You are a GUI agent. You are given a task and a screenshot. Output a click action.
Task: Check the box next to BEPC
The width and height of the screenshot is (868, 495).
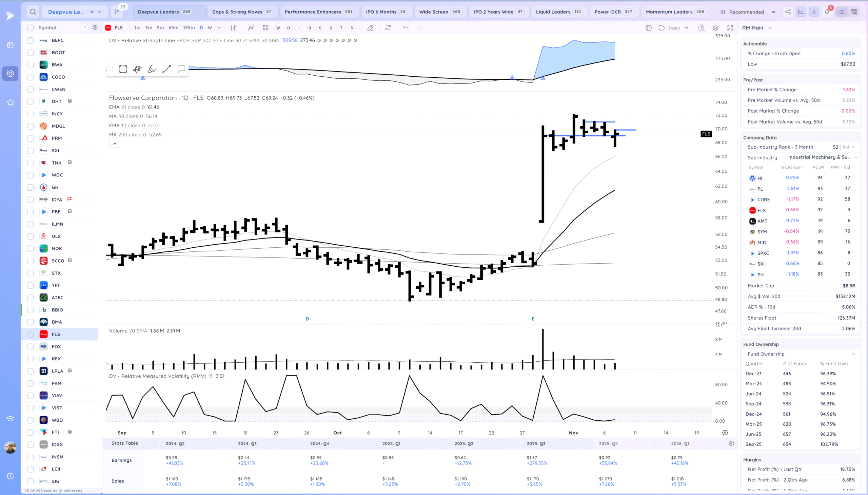click(x=31, y=40)
